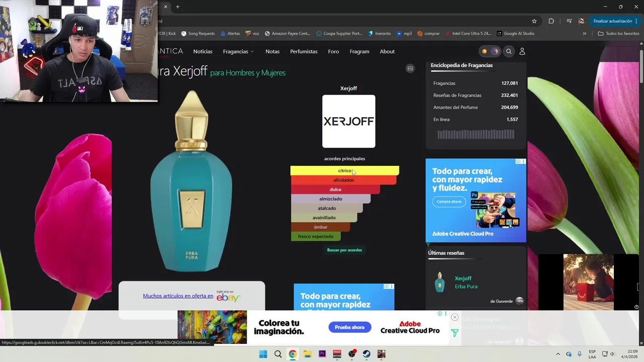
Task: Switch to dark theme moon icon
Action: [495, 51]
